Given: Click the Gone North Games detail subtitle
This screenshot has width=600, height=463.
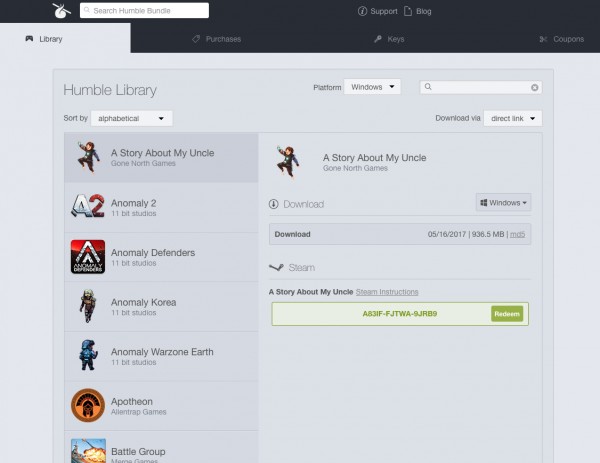Looking at the screenshot, I should click(355, 168).
